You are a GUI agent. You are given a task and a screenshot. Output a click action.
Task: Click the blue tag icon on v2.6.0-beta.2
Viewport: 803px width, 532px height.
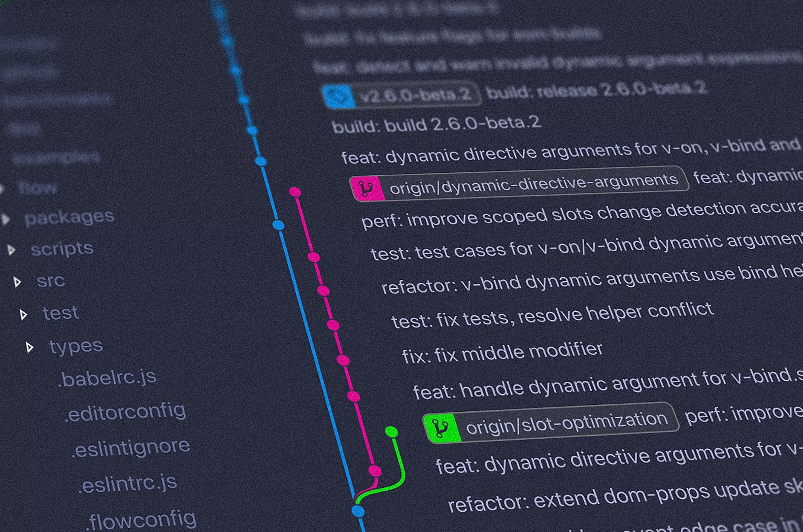click(x=339, y=96)
